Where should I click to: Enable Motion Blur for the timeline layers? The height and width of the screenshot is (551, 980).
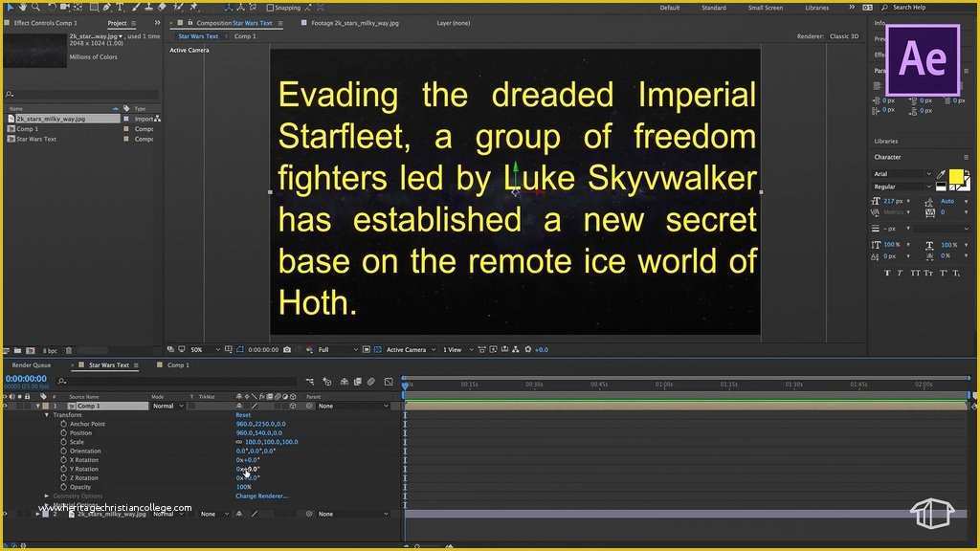(370, 381)
